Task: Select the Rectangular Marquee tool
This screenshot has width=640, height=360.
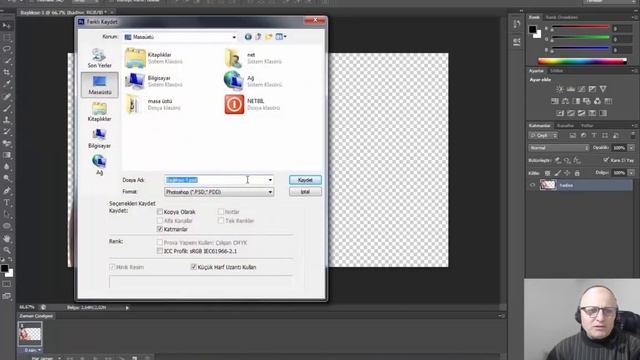Action: tap(7, 38)
